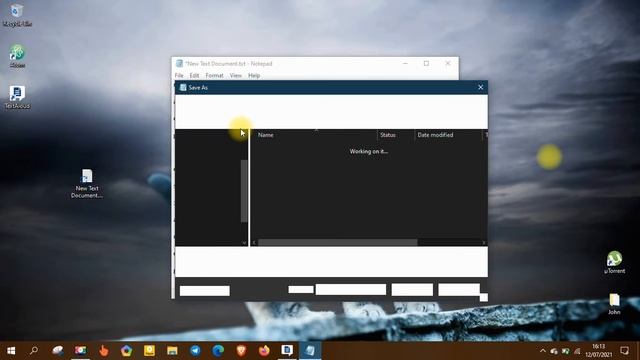Viewport: 640px width, 360px height.
Task: Open the taskbar app left of Notepad
Action: point(287,351)
